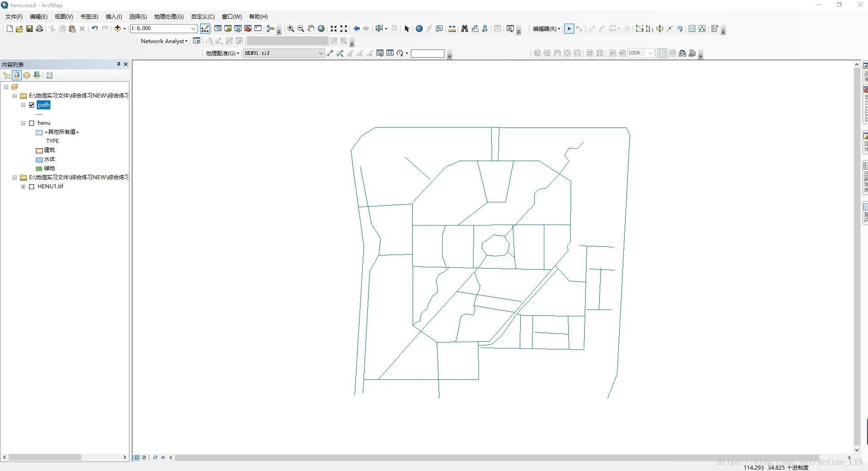Select the Zoom Out tool
Screen dimensions: 868x471
[x=301, y=29]
